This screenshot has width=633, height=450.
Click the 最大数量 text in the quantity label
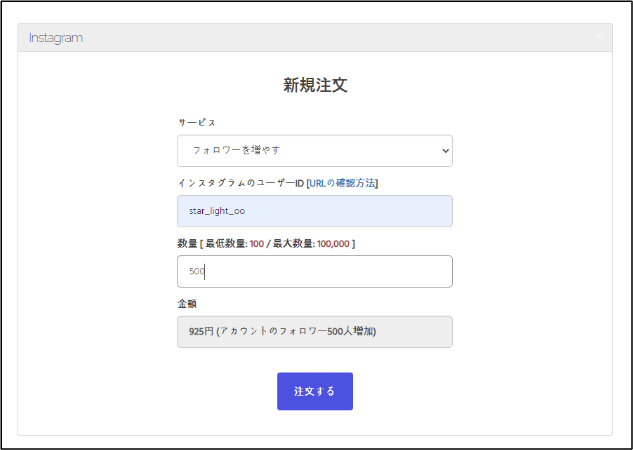293,244
